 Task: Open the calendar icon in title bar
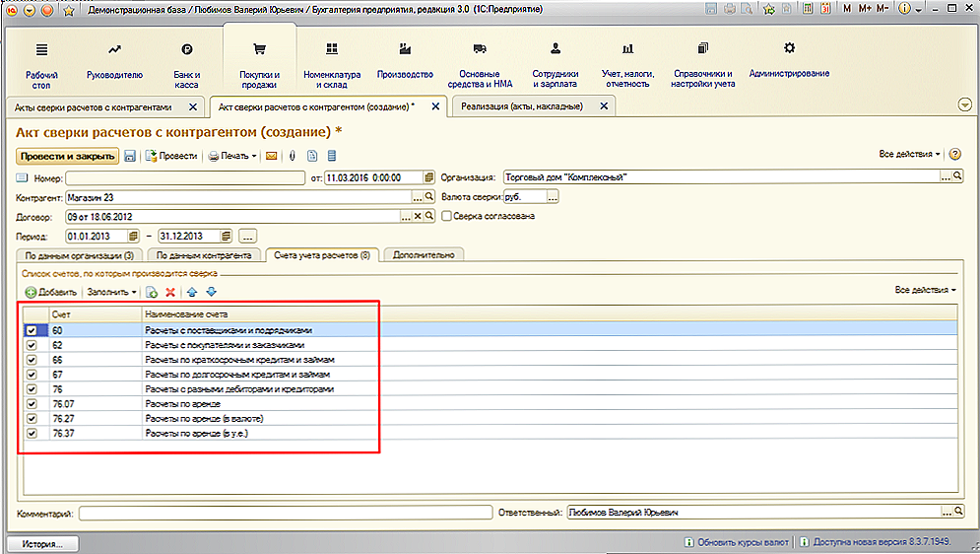click(826, 9)
